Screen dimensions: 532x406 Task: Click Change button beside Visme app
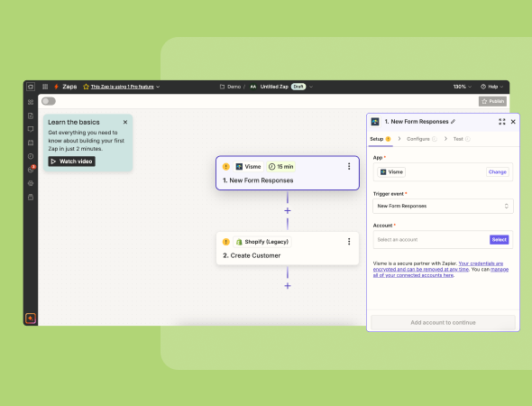497,172
